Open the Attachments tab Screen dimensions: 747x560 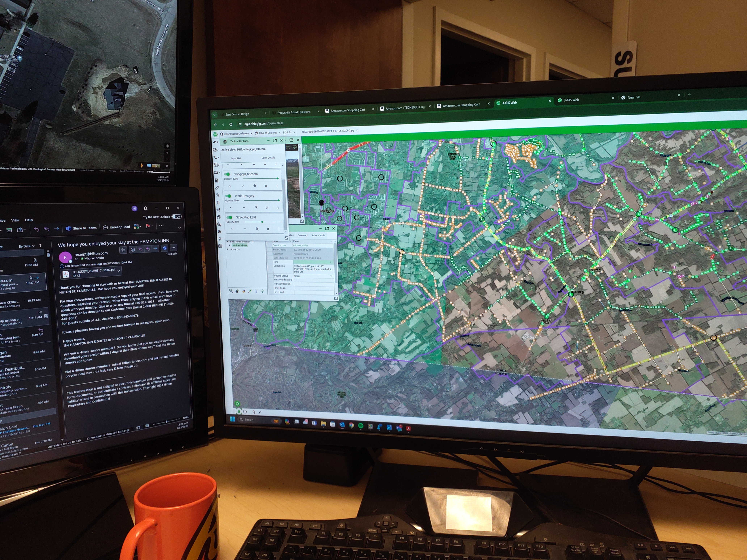pos(318,235)
